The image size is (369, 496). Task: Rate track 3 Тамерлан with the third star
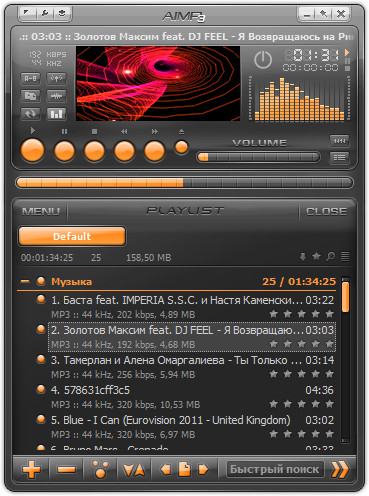point(301,374)
